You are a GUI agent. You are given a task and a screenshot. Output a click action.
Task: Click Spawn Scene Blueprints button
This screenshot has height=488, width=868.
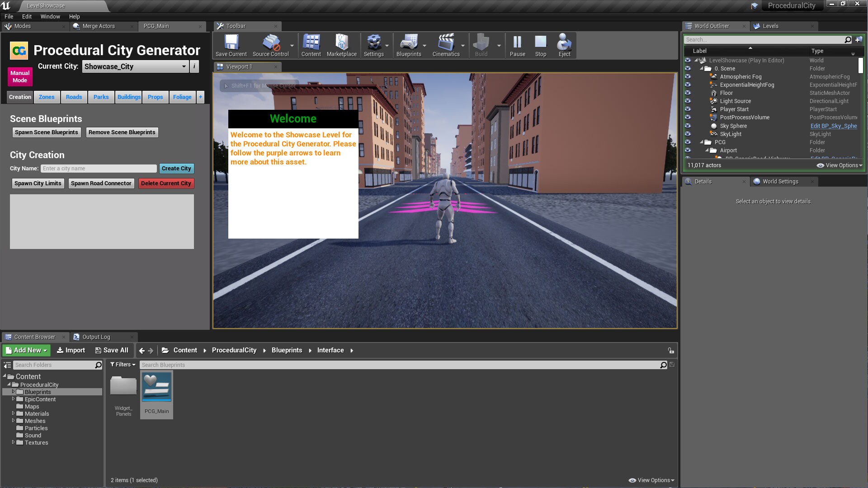coord(47,132)
